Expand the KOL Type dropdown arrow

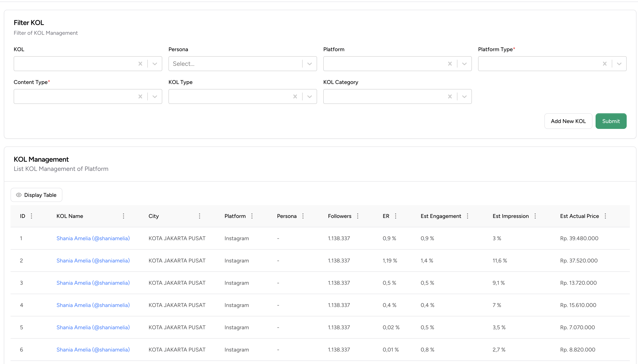click(309, 96)
